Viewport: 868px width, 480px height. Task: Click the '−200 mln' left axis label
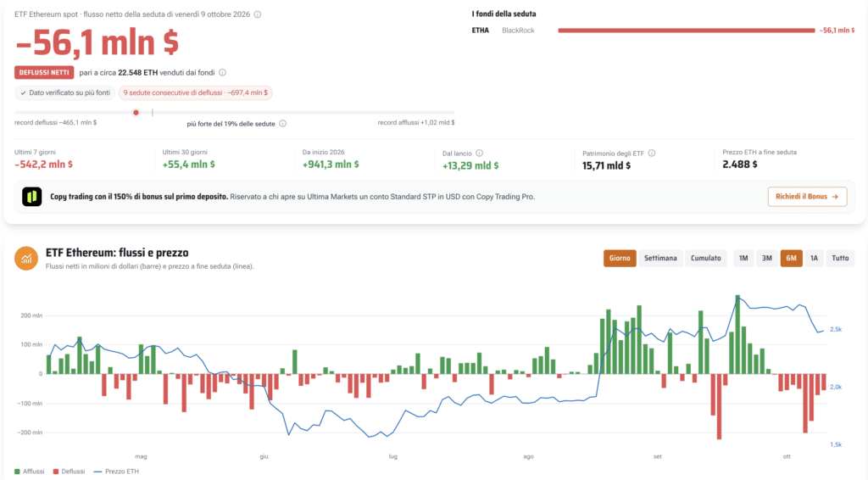pos(30,433)
